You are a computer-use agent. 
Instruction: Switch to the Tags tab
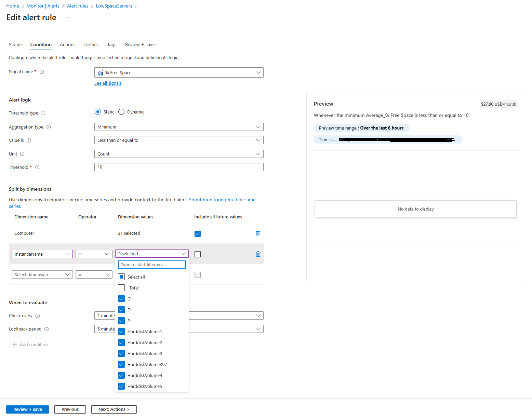(112, 44)
